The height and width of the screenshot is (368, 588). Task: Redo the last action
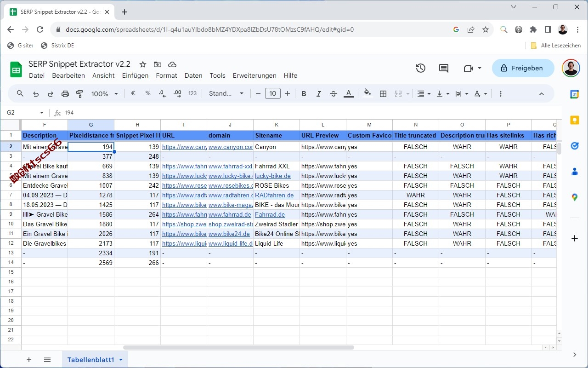click(x=51, y=93)
